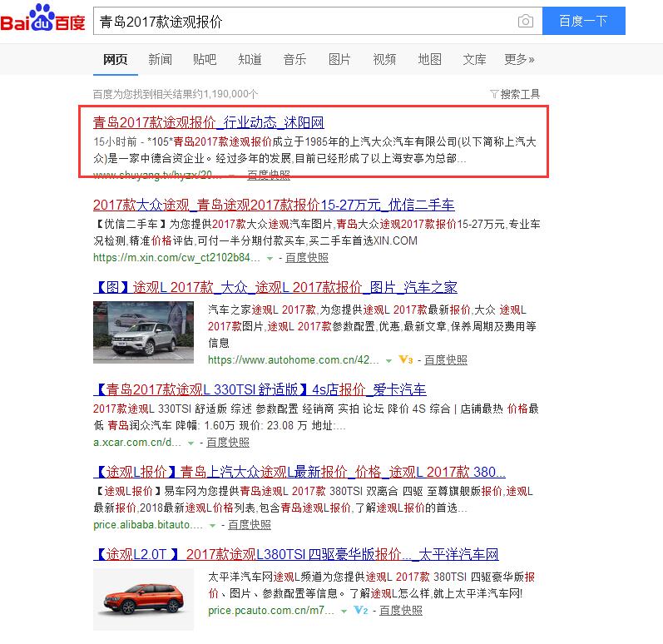Open 爱卡汽车 330TSI舒适版 result title
Viewport: 663px width, 644px height.
(260, 389)
